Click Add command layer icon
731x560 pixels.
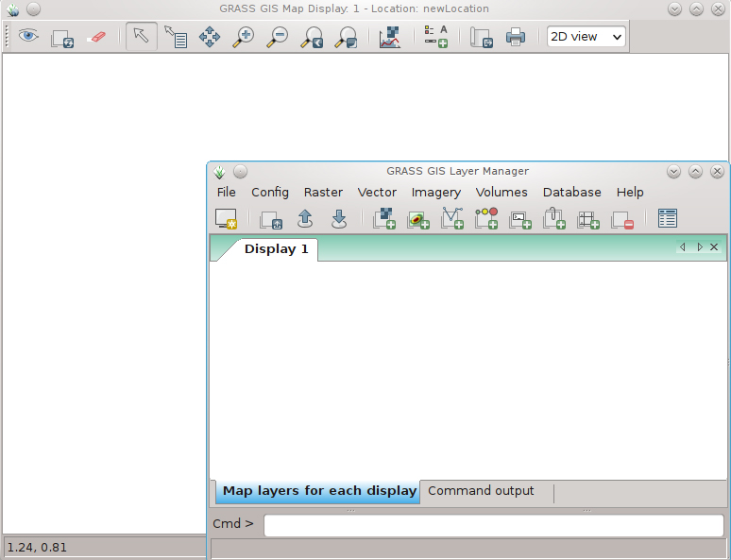coord(520,219)
